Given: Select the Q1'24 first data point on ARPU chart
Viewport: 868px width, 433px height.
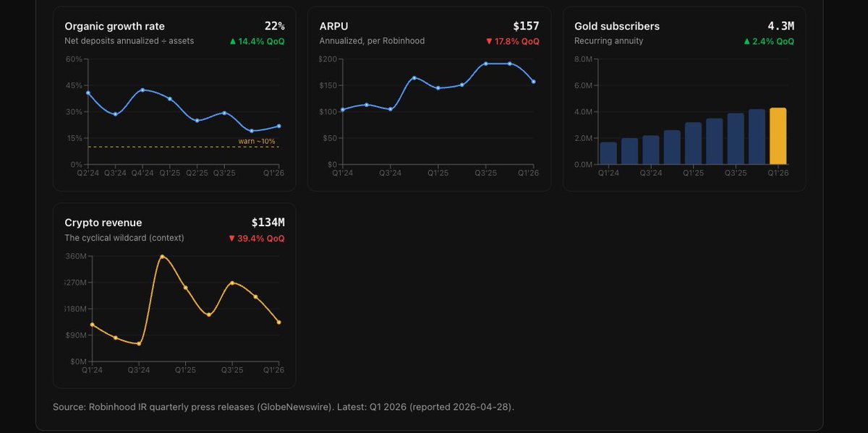Looking at the screenshot, I should (x=343, y=110).
